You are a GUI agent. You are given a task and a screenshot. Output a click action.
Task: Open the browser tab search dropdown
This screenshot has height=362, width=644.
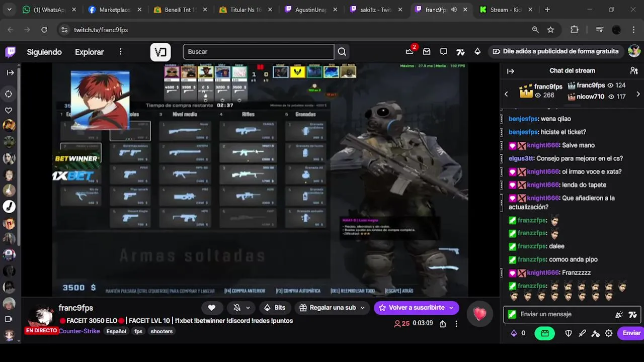10,10
